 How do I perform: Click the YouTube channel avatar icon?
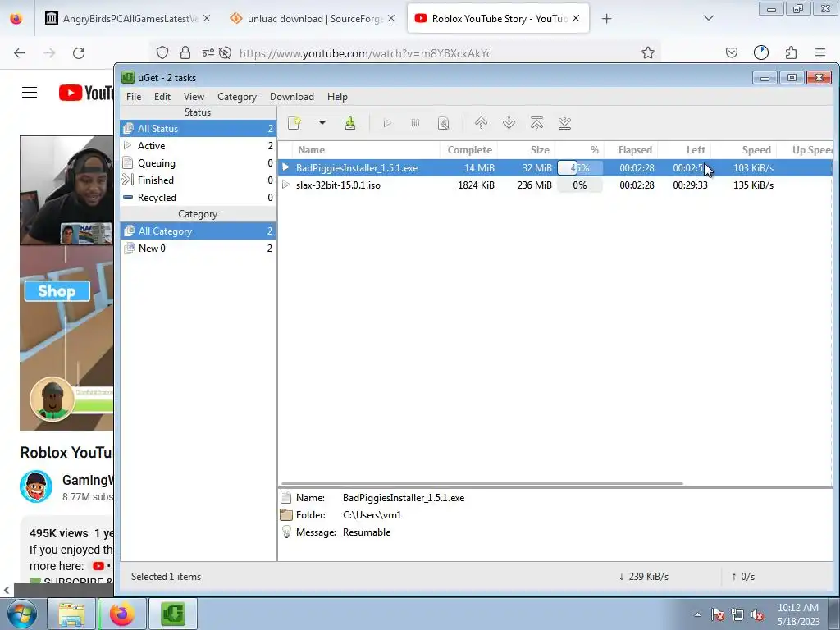tap(36, 486)
